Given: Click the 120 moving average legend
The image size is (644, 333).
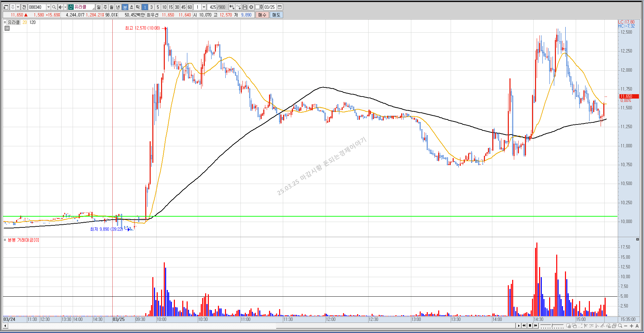Looking at the screenshot, I should [x=32, y=22].
